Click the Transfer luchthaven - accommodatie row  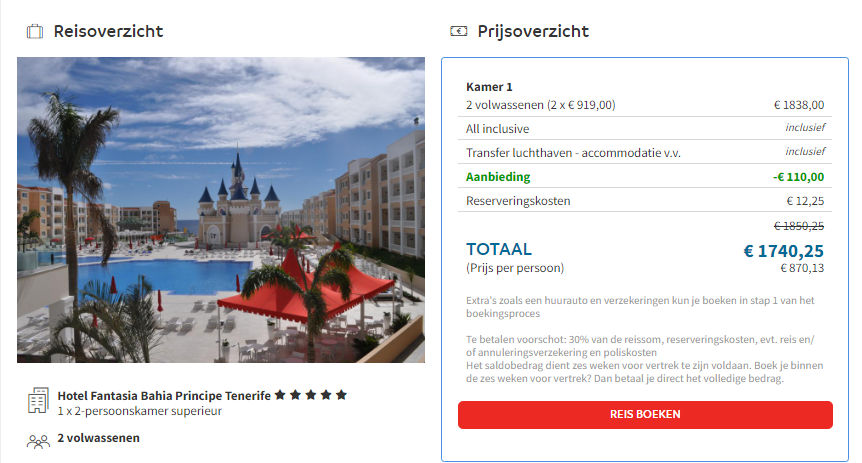pyautogui.click(x=645, y=152)
